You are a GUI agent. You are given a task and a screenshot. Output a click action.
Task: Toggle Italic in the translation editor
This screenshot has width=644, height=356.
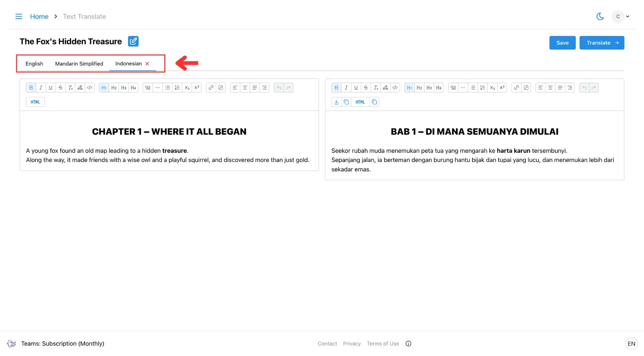click(346, 88)
